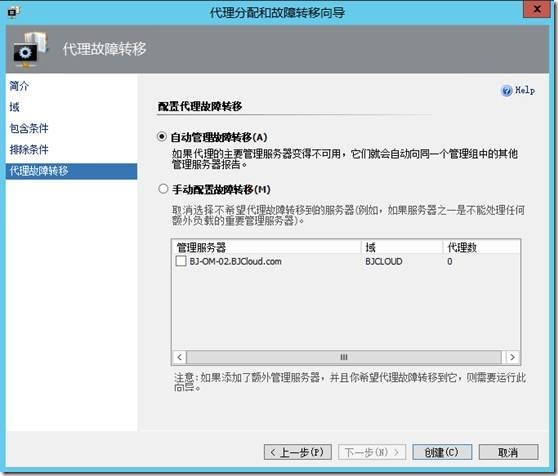Click the 上一步(P) back button
Image resolution: width=558 pixels, height=476 pixels.
coord(298,452)
